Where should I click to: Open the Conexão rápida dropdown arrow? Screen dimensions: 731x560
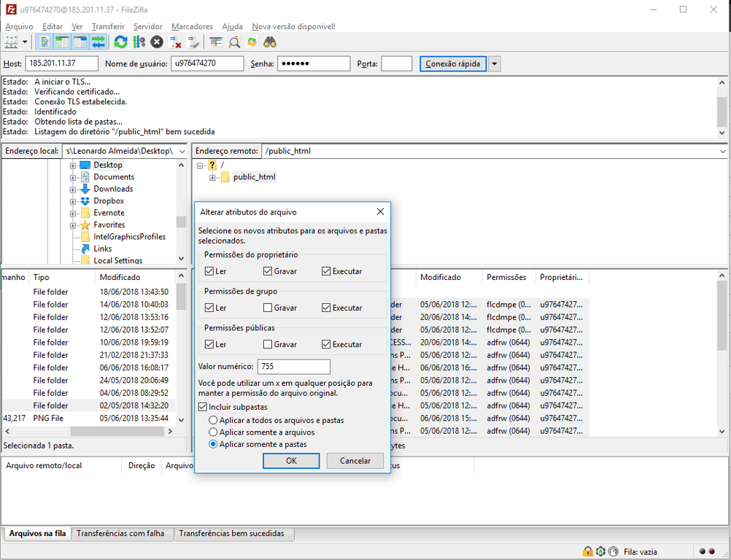494,63
